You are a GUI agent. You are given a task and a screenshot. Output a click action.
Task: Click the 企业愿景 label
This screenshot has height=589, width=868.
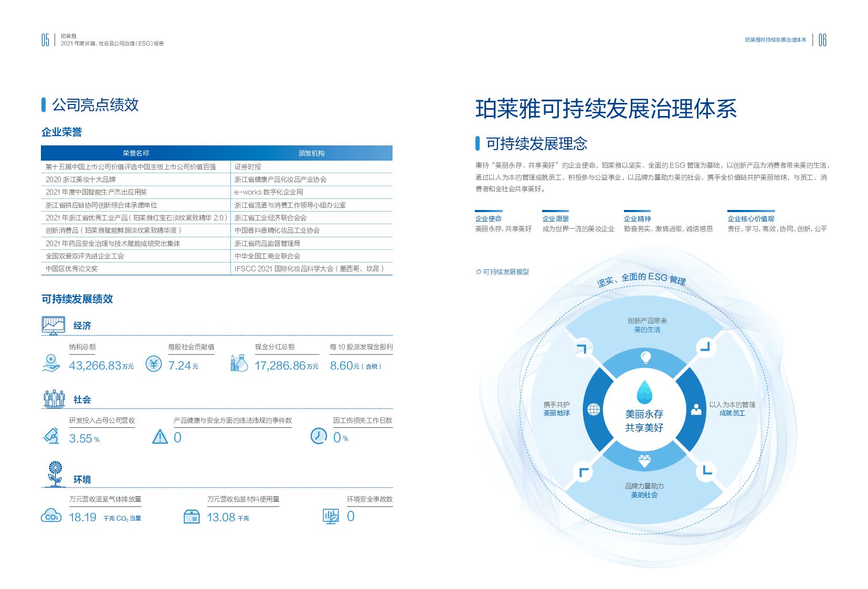click(556, 219)
